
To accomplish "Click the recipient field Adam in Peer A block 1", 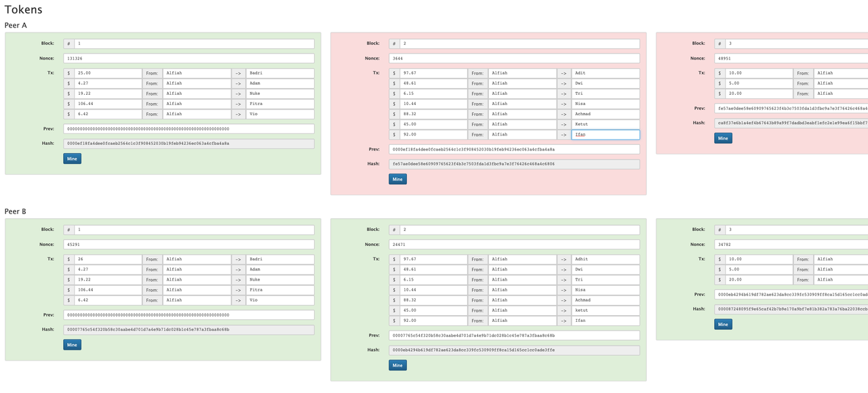I will 280,83.
